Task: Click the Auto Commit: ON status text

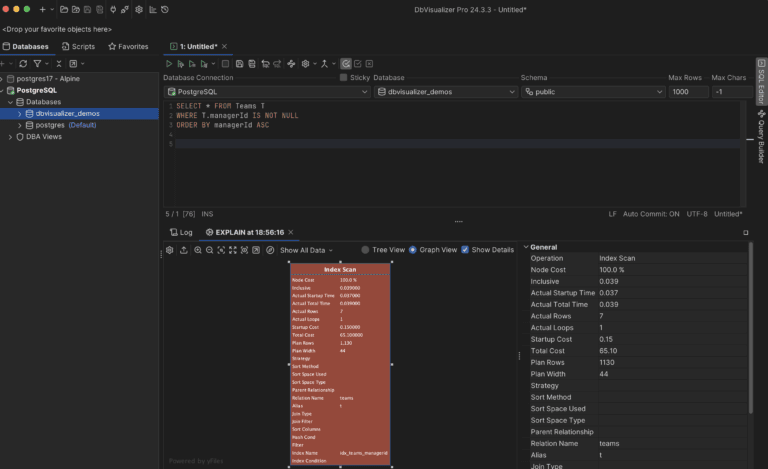Action: click(x=651, y=214)
